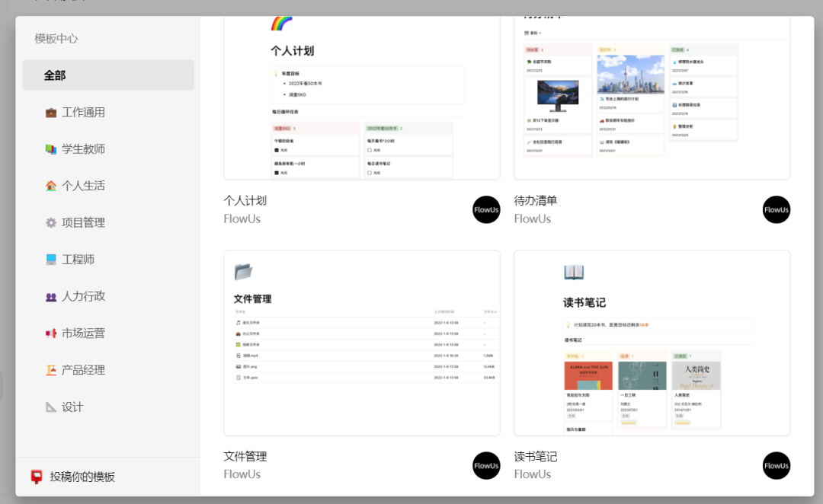Click the rainbow icon in 个人计划 preview
This screenshot has height=504, width=823.
click(x=281, y=24)
